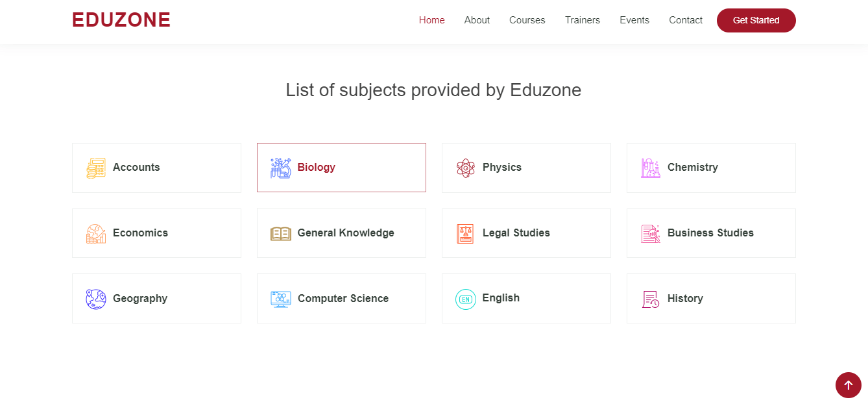Viewport: 868px width, 404px height.
Task: Click the Economics globe chart icon
Action: pyautogui.click(x=96, y=233)
